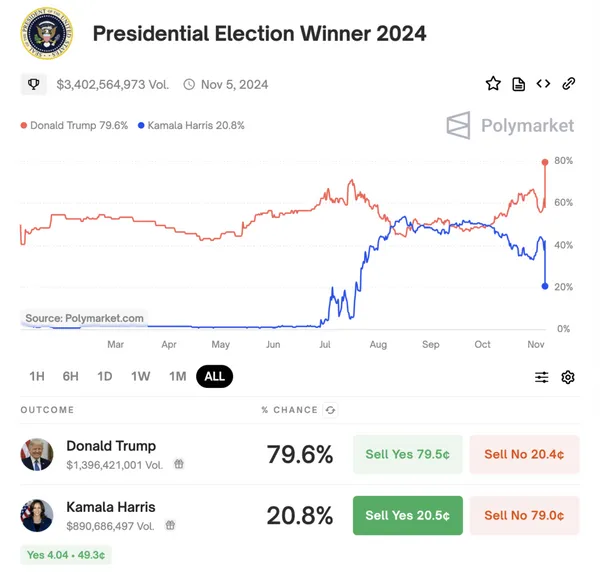This screenshot has height=574, width=600.
Task: Switch the chart to 1W range
Action: 140,377
